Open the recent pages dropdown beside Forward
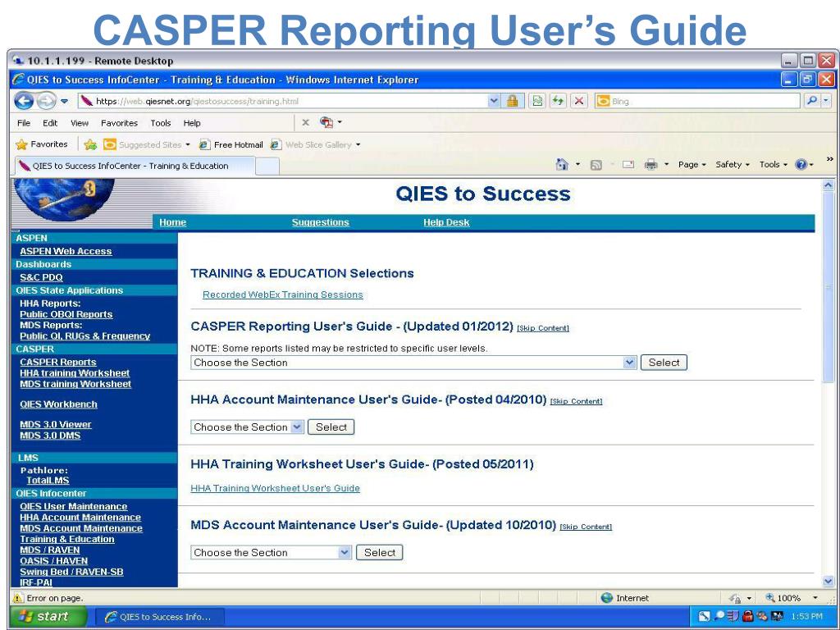The height and width of the screenshot is (630, 840). (64, 101)
